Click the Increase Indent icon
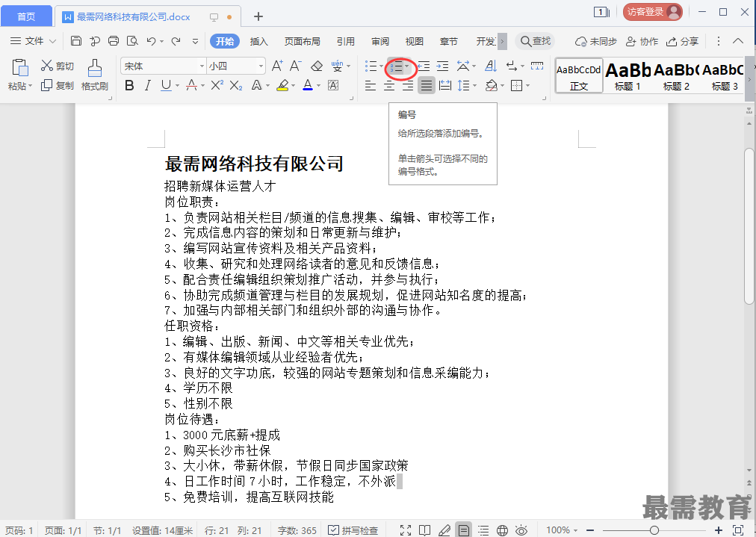 [442, 66]
